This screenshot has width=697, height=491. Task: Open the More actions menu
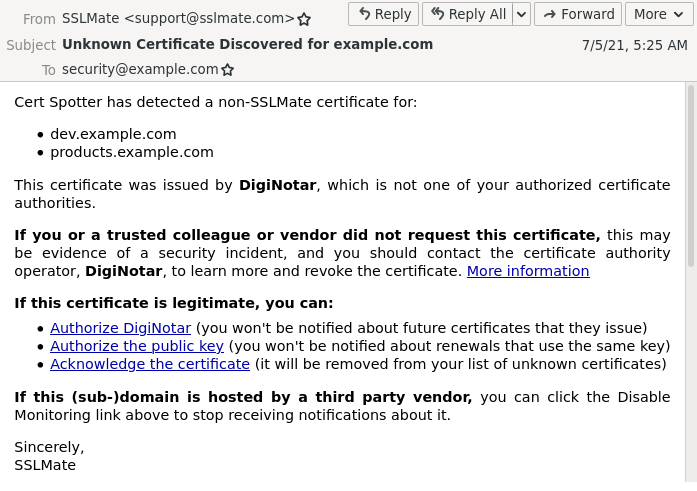click(659, 14)
